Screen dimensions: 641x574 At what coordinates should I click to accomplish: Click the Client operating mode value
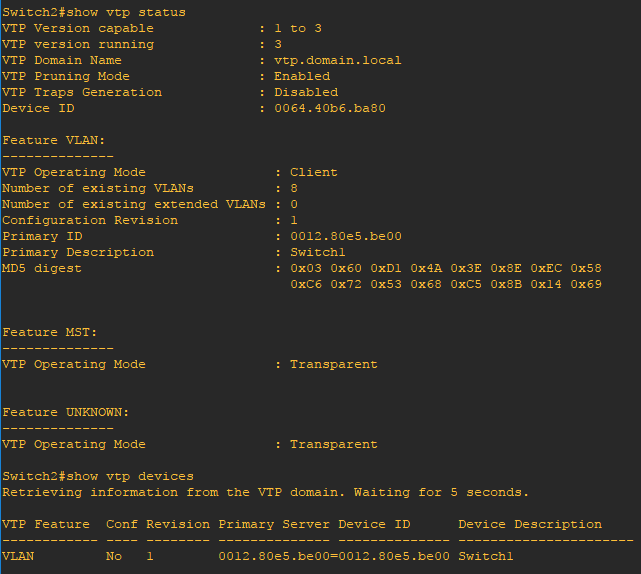[x=314, y=172]
